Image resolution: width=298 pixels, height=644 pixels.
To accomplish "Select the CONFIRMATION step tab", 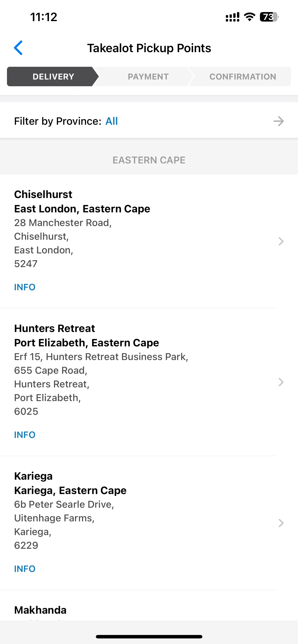I will tap(243, 77).
